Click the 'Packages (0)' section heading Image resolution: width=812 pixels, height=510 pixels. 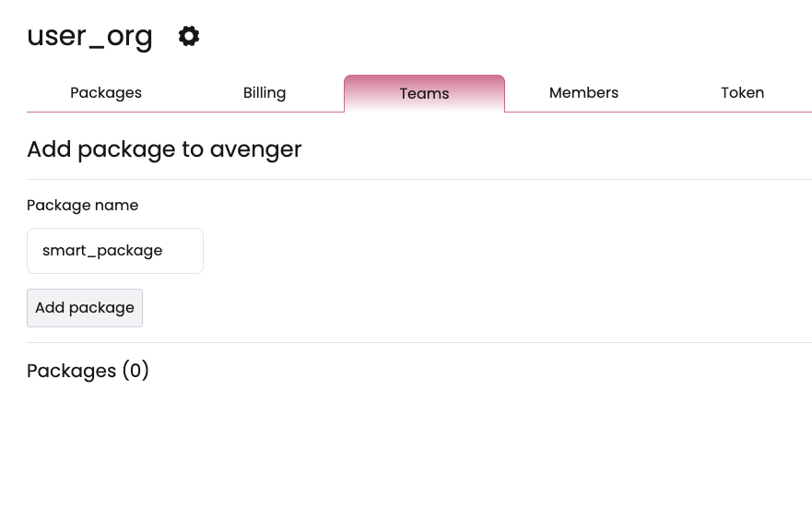point(88,371)
